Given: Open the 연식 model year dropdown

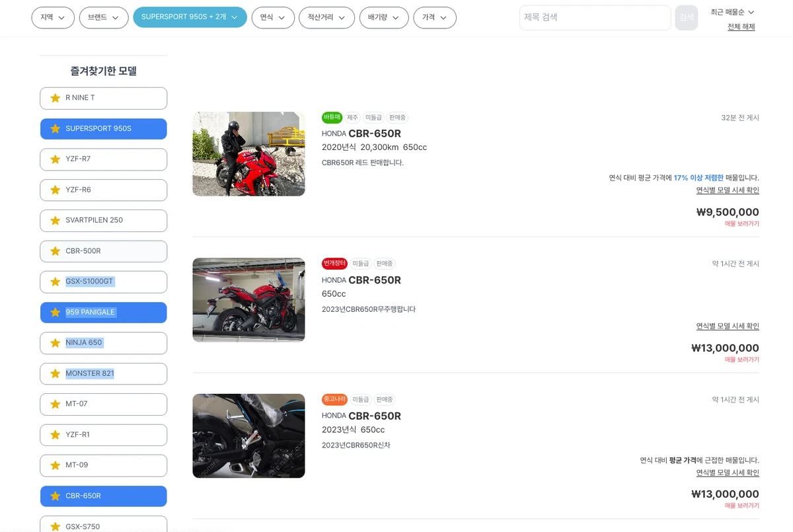Looking at the screenshot, I should pos(273,18).
